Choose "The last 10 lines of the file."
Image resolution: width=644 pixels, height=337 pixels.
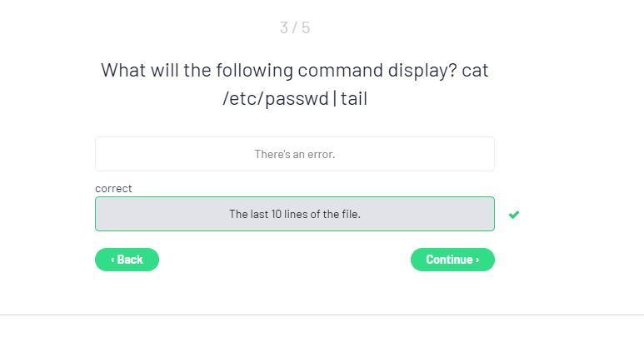coord(295,214)
